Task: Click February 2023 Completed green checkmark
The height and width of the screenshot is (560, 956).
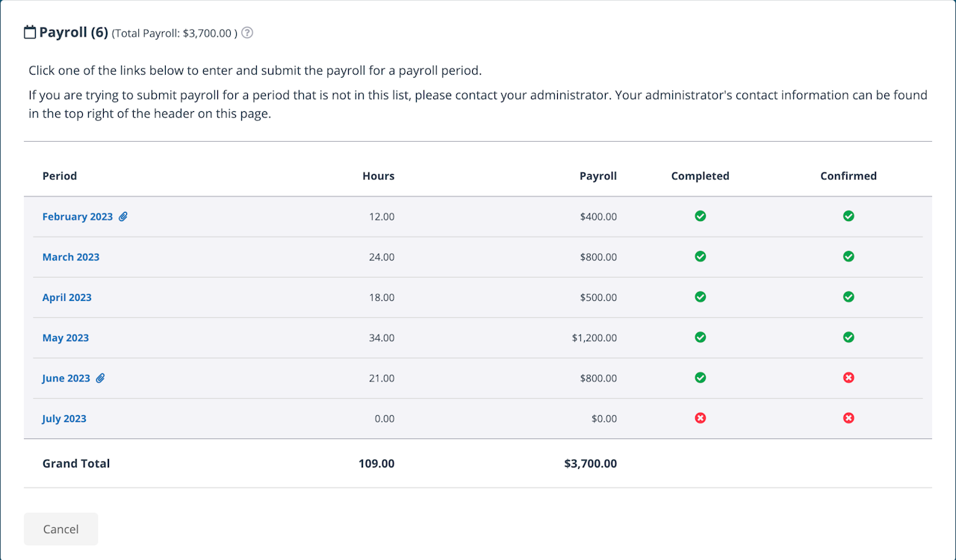Action: click(700, 217)
